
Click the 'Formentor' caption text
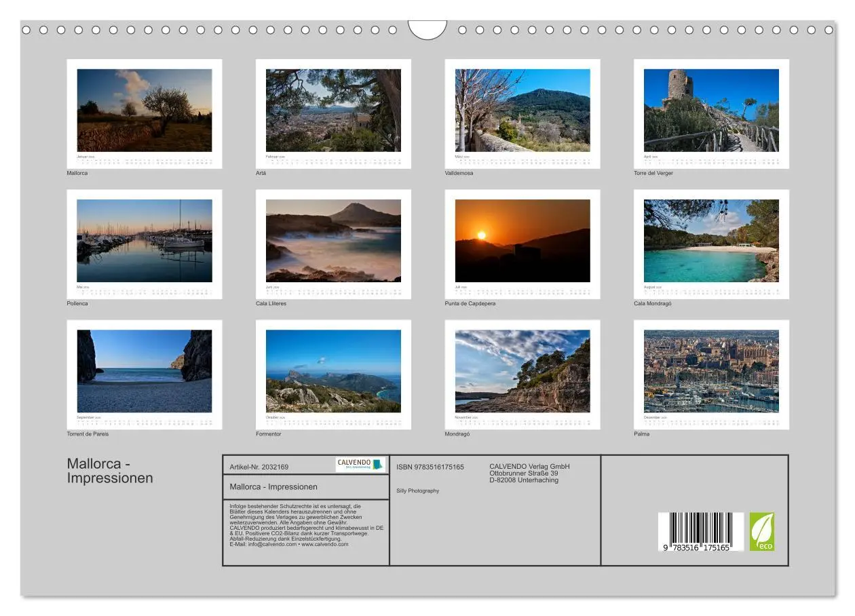tap(269, 434)
